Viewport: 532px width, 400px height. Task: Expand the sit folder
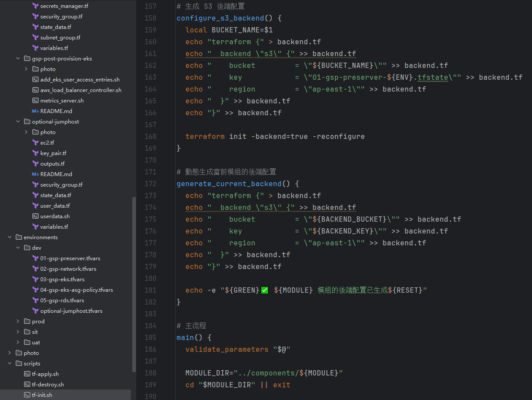(18, 332)
